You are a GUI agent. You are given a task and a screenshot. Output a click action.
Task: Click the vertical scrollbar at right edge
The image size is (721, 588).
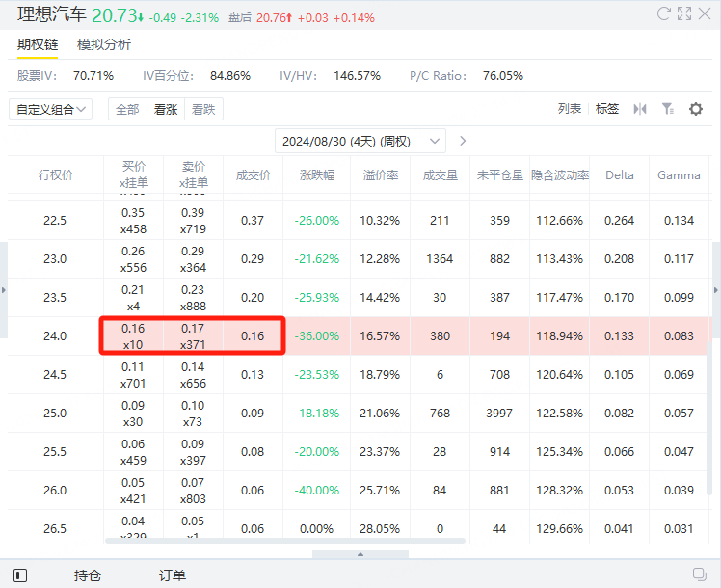[x=709, y=418]
